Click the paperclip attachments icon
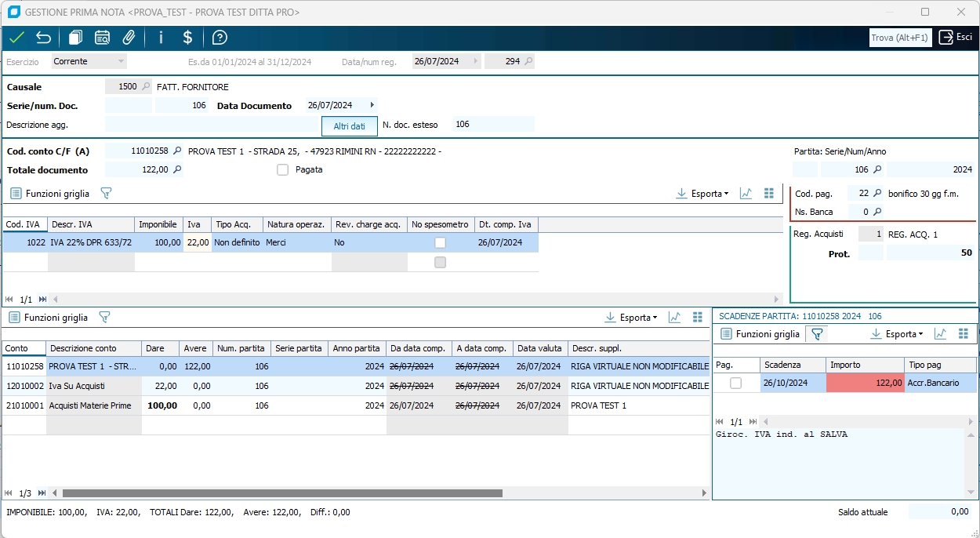This screenshot has height=538, width=980. tap(129, 38)
